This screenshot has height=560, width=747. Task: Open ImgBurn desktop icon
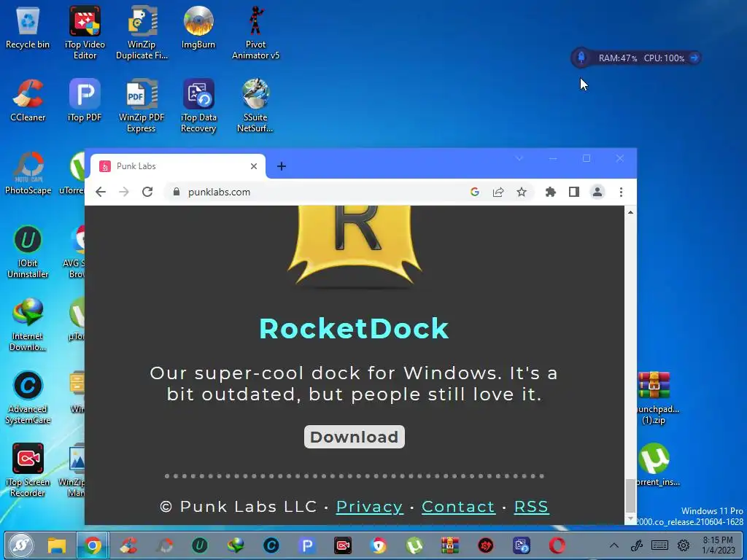pos(198,28)
